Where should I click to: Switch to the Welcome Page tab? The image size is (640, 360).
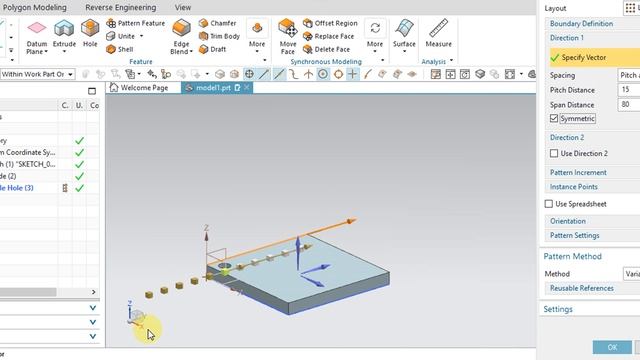139,88
